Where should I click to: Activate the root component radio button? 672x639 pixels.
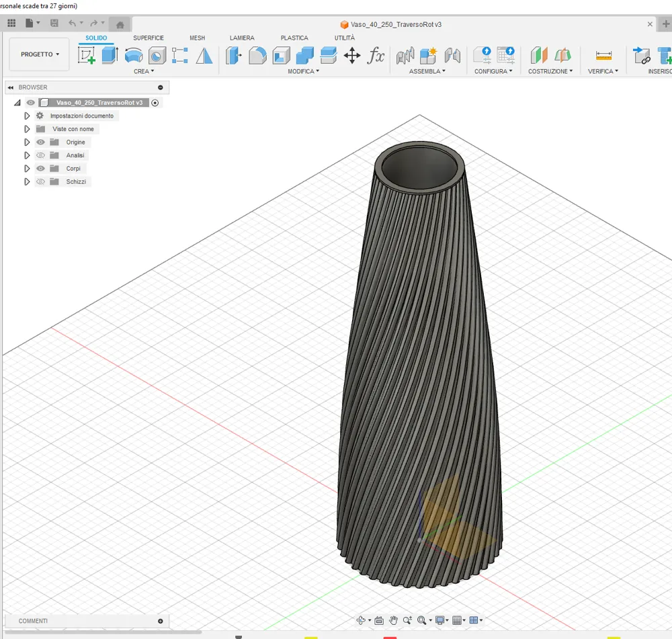[x=155, y=103]
